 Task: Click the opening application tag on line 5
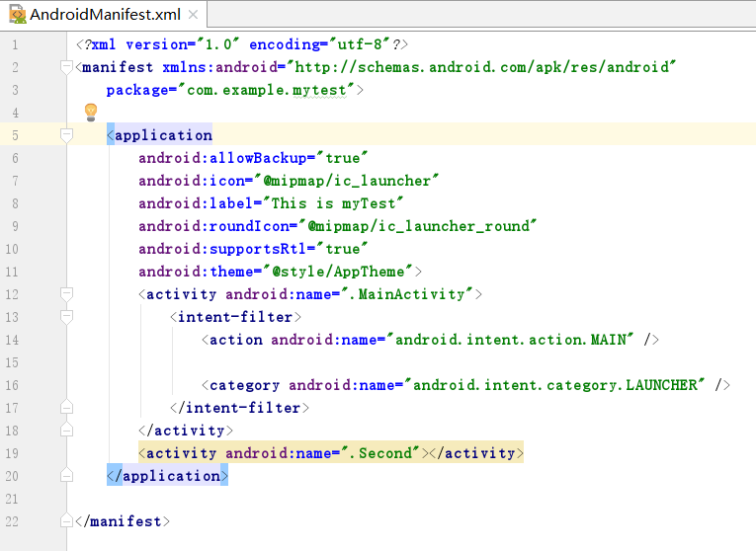[x=159, y=135]
